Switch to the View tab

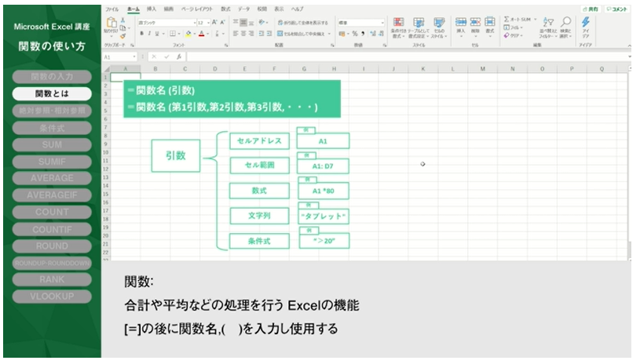(279, 9)
